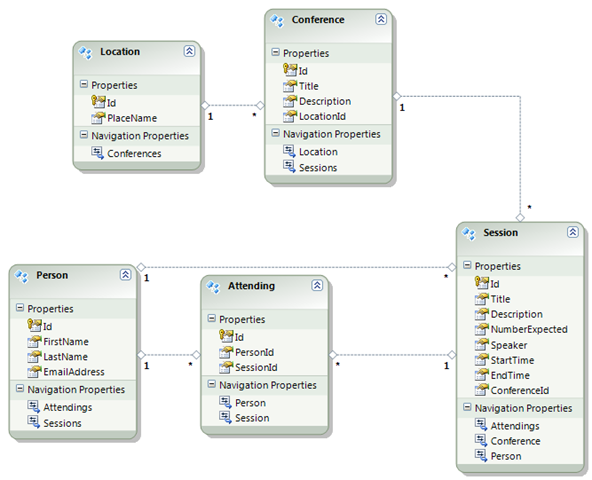Select the Person entity title
This screenshot has height=480, width=592.
coord(52,275)
